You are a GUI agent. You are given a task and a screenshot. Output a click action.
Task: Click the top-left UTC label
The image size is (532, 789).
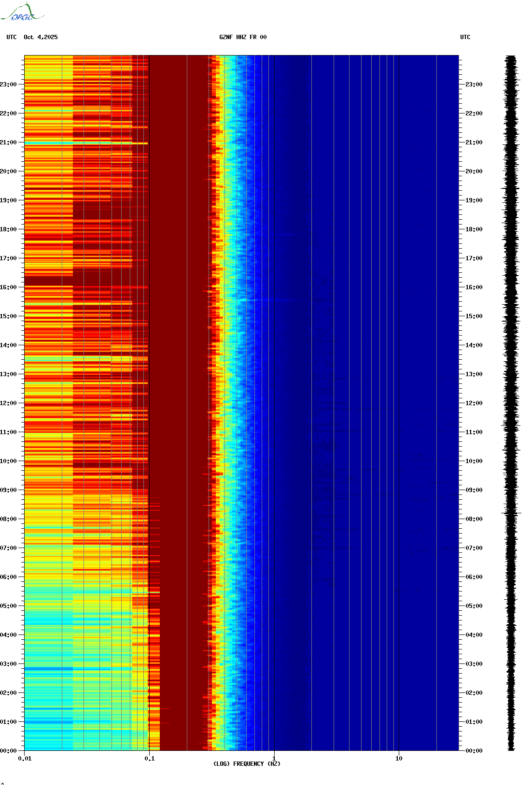click(12, 37)
